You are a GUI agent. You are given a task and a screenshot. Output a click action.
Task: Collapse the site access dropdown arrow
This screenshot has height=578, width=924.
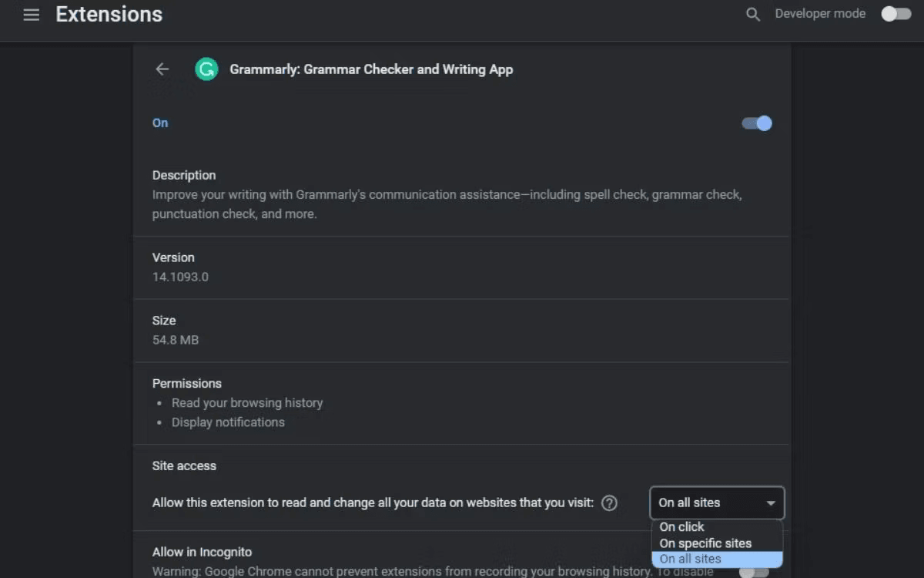point(771,503)
